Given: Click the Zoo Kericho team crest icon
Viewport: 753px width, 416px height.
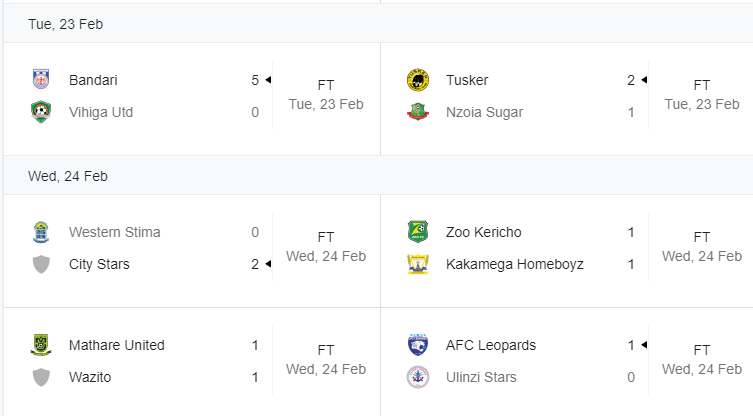Looking at the screenshot, I should 418,232.
